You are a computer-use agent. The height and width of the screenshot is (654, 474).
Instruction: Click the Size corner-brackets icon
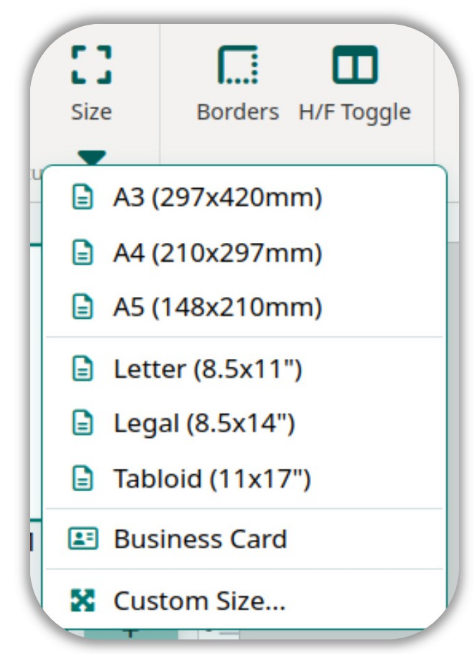91,65
